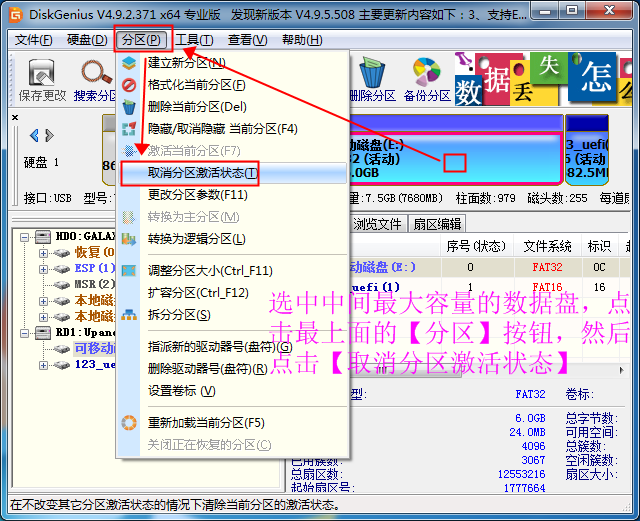The image size is (640, 521).
Task: Open the 分区(P) Partition menu
Action: click(141, 40)
